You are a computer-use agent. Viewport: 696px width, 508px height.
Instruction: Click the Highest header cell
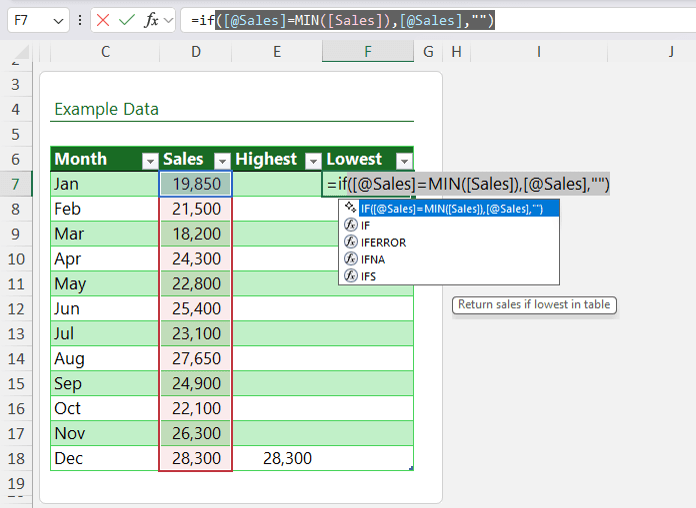coord(277,159)
